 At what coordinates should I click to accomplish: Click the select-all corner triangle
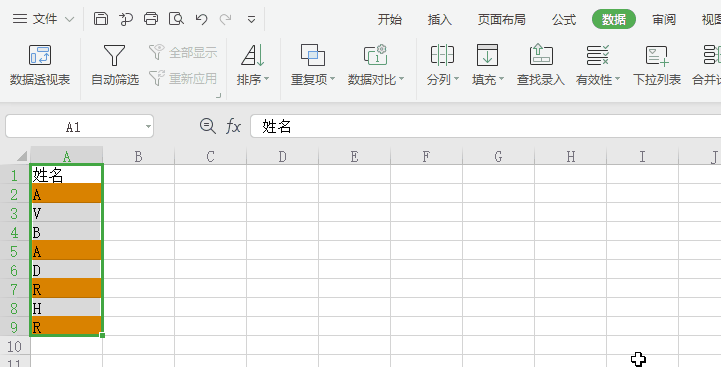21,157
